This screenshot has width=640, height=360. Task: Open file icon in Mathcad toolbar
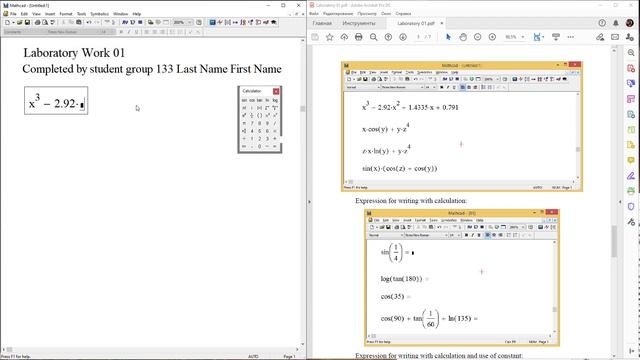[19, 22]
